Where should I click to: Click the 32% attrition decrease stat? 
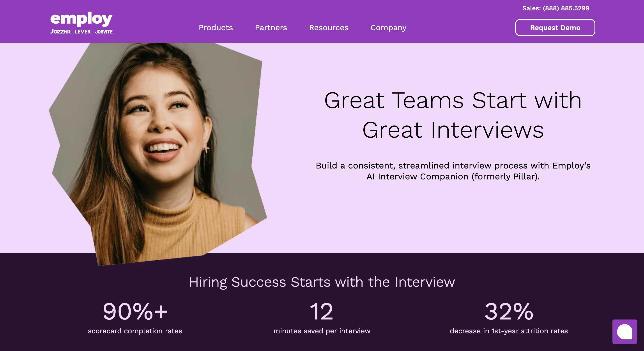click(509, 312)
